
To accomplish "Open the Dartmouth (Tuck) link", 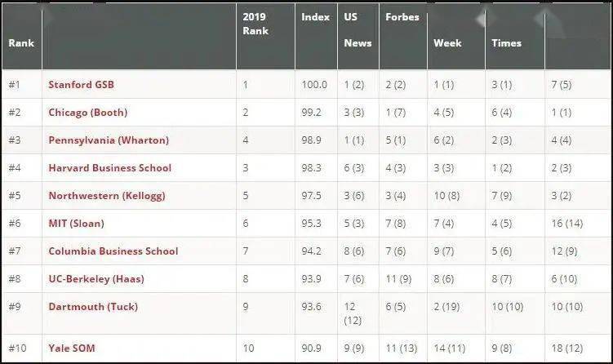I will pos(93,306).
